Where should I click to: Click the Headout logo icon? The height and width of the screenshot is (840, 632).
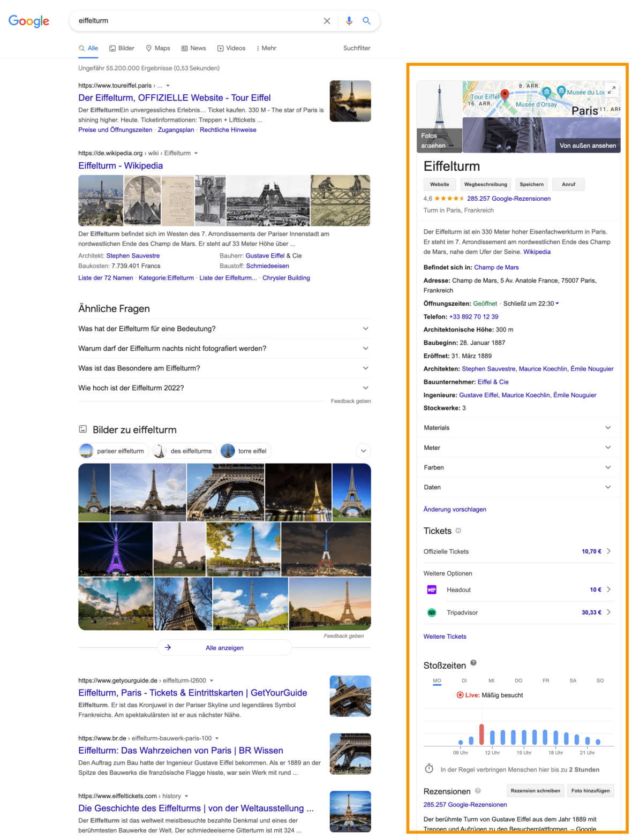click(x=432, y=589)
